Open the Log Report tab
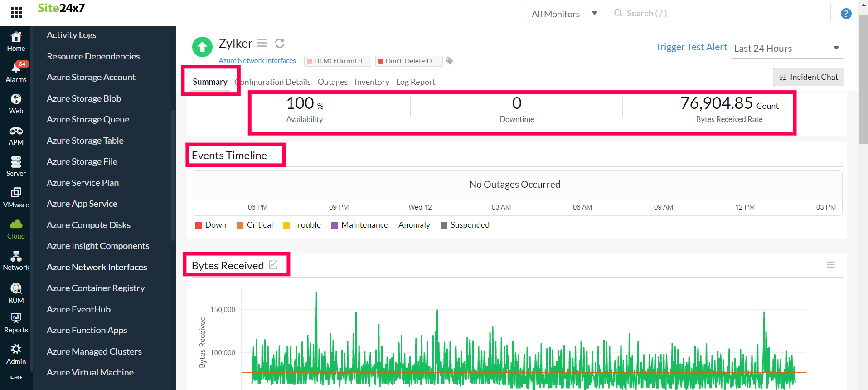The height and width of the screenshot is (390, 868). coord(415,82)
